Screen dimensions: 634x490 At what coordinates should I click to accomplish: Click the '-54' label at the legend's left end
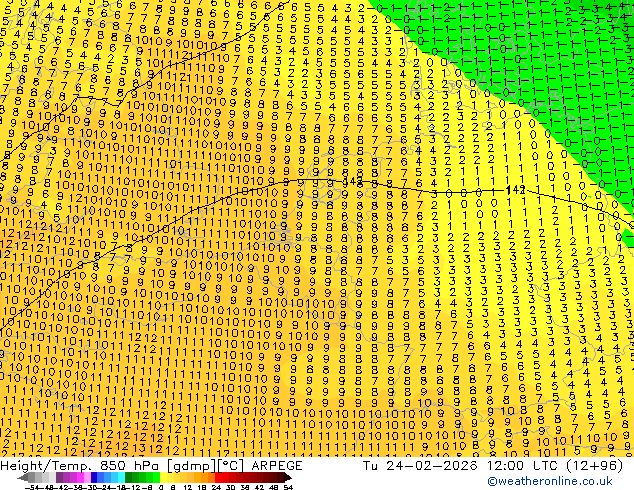[33, 487]
